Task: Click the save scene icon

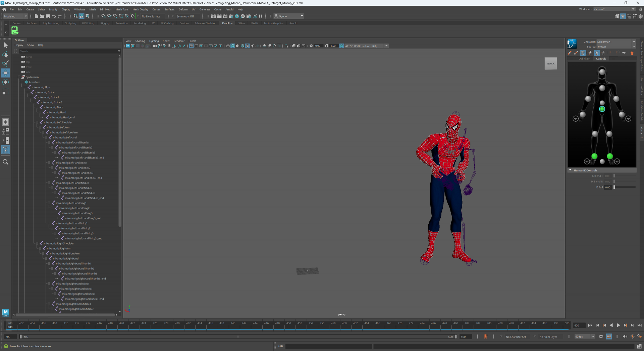Action: pyautogui.click(x=48, y=16)
